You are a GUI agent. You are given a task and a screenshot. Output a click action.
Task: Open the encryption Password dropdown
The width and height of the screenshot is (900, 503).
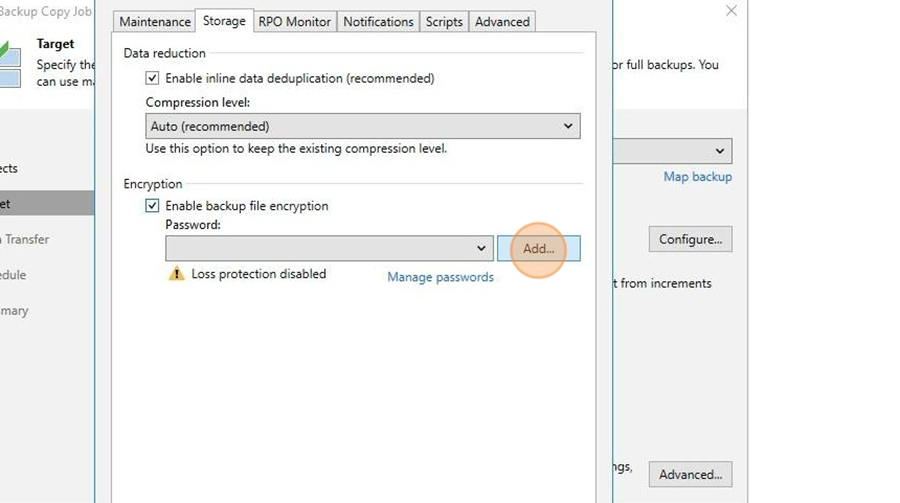coord(329,248)
